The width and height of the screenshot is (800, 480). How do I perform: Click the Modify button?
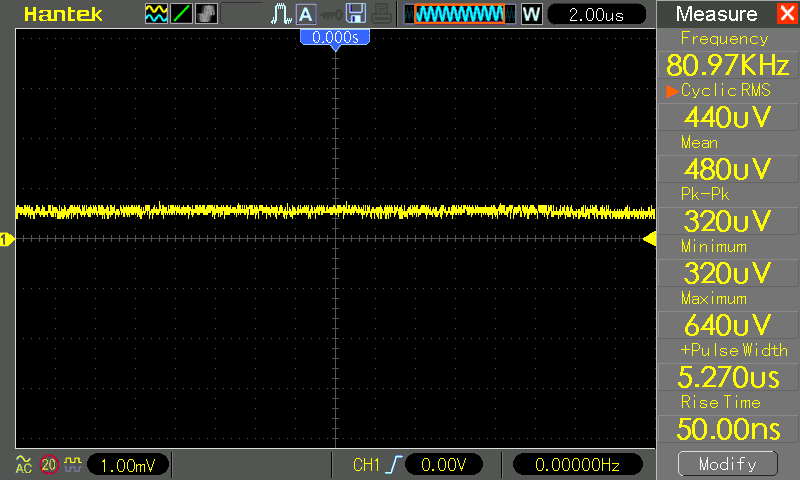point(728,464)
